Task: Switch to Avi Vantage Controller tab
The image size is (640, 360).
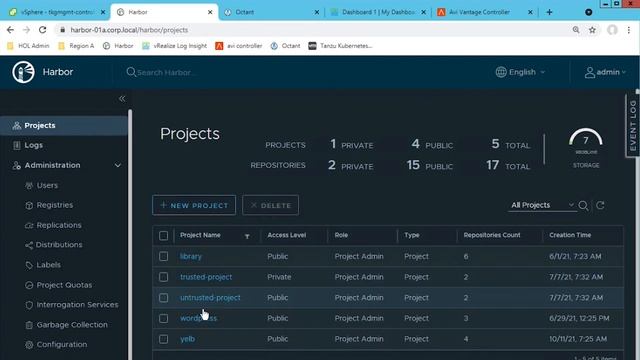Action: tap(484, 12)
